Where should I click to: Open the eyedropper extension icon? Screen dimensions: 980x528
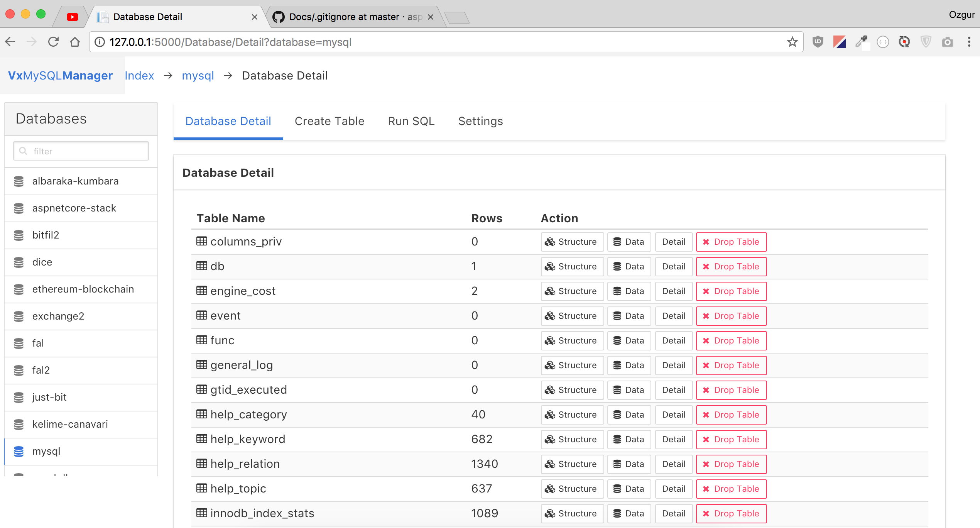[x=861, y=42]
